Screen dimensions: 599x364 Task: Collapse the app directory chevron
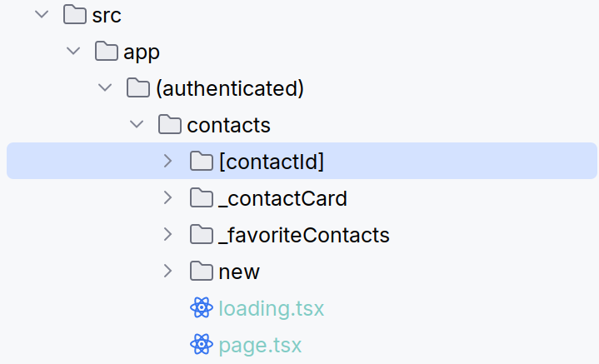point(74,52)
